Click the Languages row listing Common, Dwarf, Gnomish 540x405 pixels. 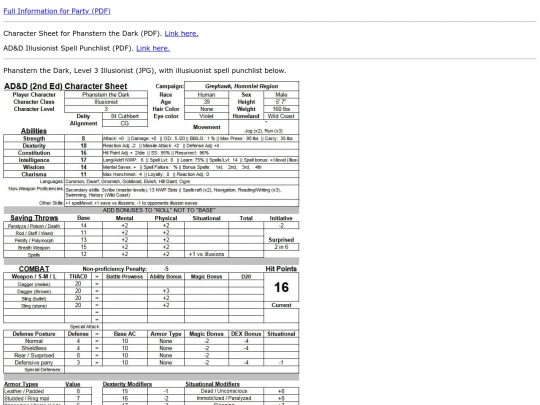pos(151,181)
